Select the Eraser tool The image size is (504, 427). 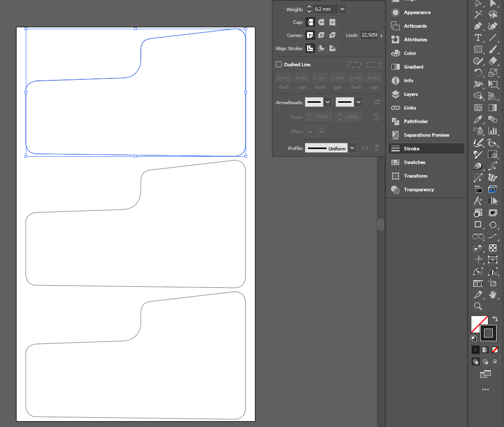pyautogui.click(x=493, y=61)
